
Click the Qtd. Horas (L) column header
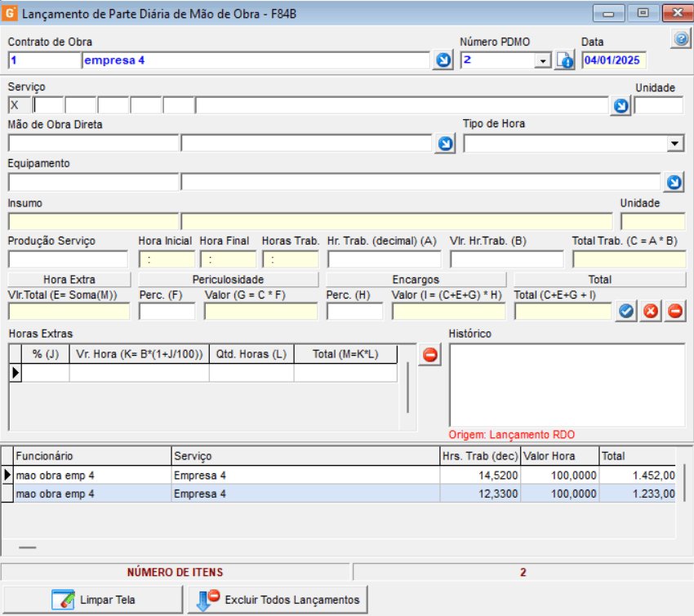click(x=251, y=354)
